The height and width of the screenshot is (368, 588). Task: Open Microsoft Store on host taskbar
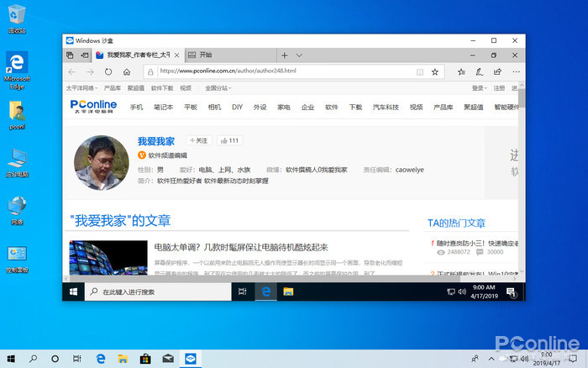pos(145,358)
